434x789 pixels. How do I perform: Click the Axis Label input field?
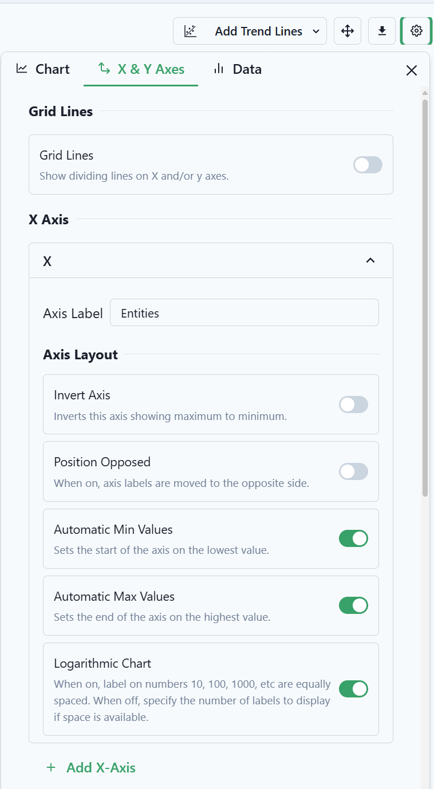click(x=244, y=313)
